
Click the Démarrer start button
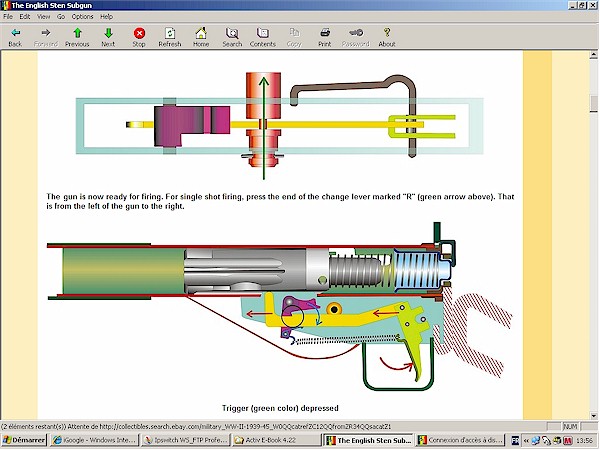click(24, 440)
